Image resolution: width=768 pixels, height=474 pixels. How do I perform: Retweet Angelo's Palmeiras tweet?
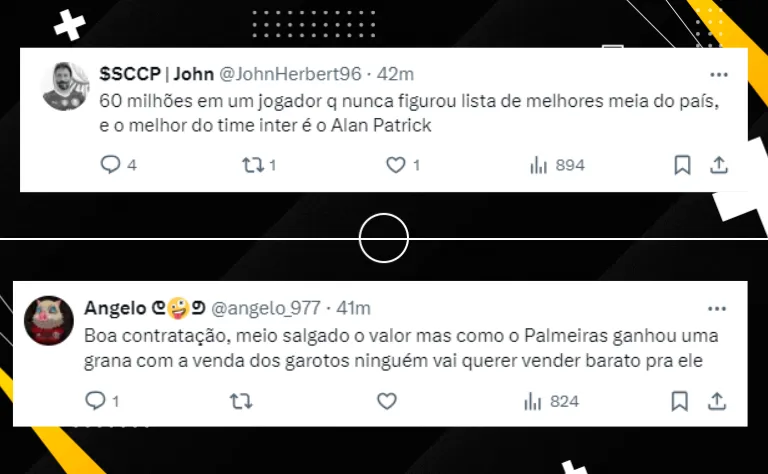[x=241, y=402]
